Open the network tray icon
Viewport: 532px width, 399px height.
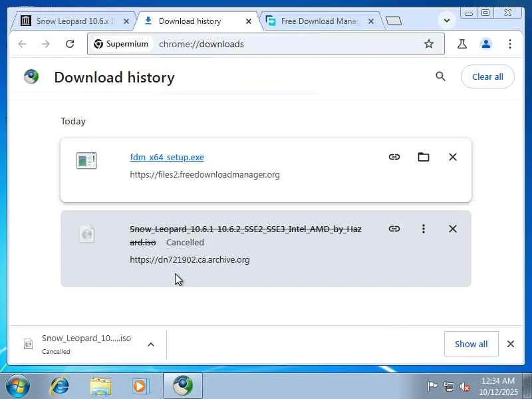point(449,386)
